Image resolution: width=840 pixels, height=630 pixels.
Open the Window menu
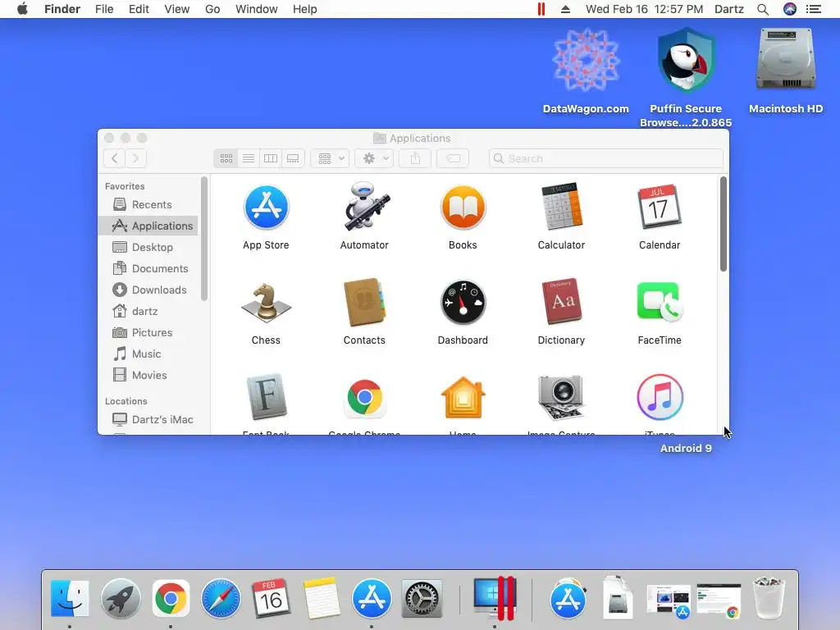[x=257, y=9]
